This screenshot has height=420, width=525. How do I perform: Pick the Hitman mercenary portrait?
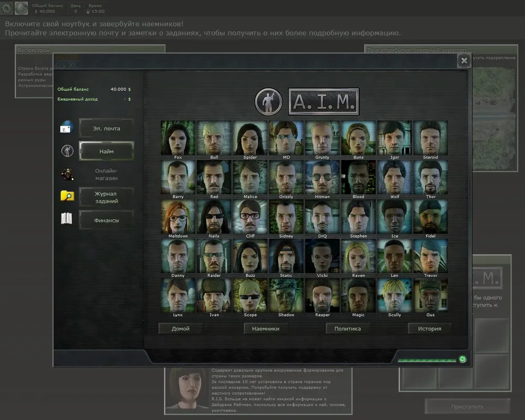[x=322, y=177]
